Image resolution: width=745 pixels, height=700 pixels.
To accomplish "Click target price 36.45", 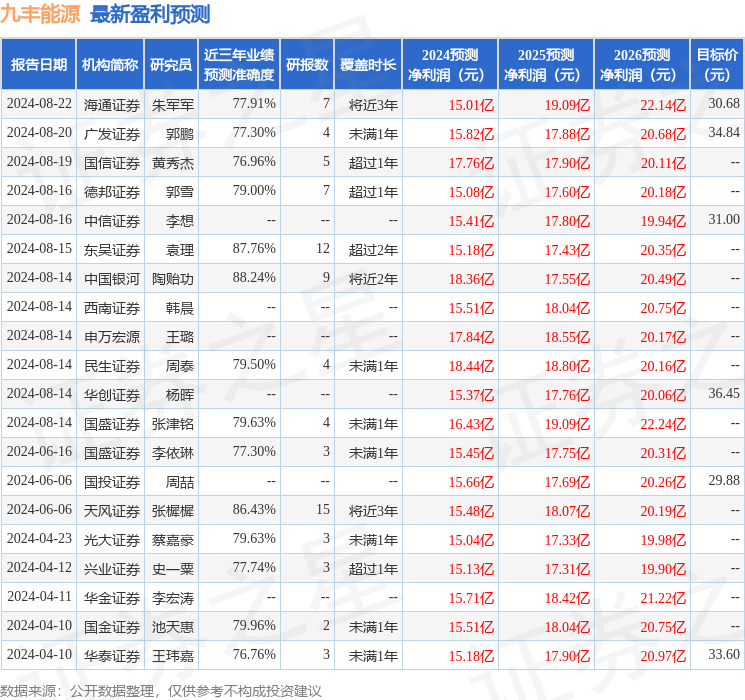I will coord(724,393).
